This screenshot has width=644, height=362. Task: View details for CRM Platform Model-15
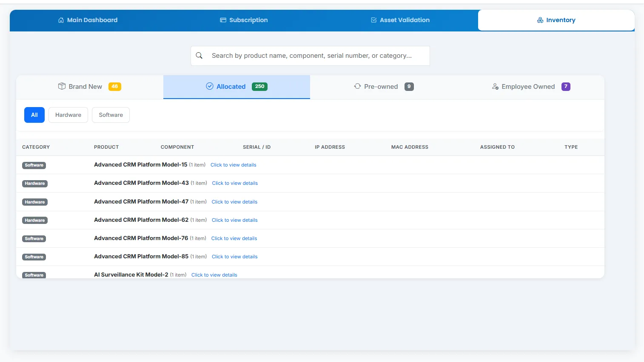233,165
